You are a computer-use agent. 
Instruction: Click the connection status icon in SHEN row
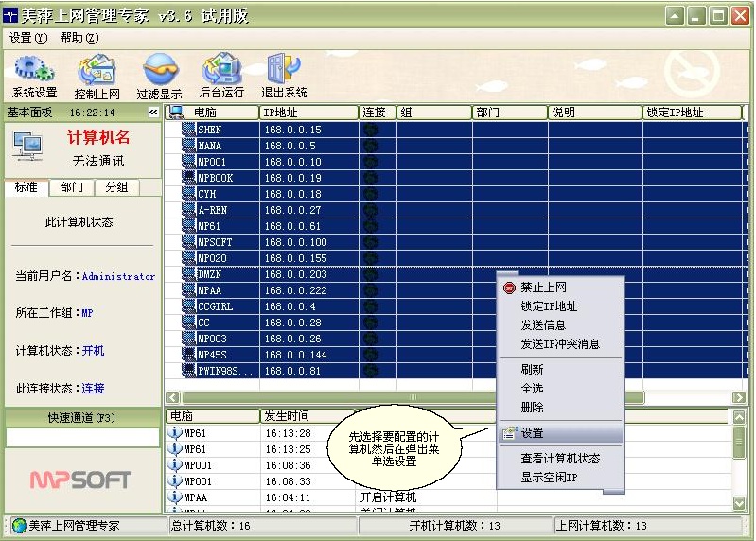tap(371, 130)
